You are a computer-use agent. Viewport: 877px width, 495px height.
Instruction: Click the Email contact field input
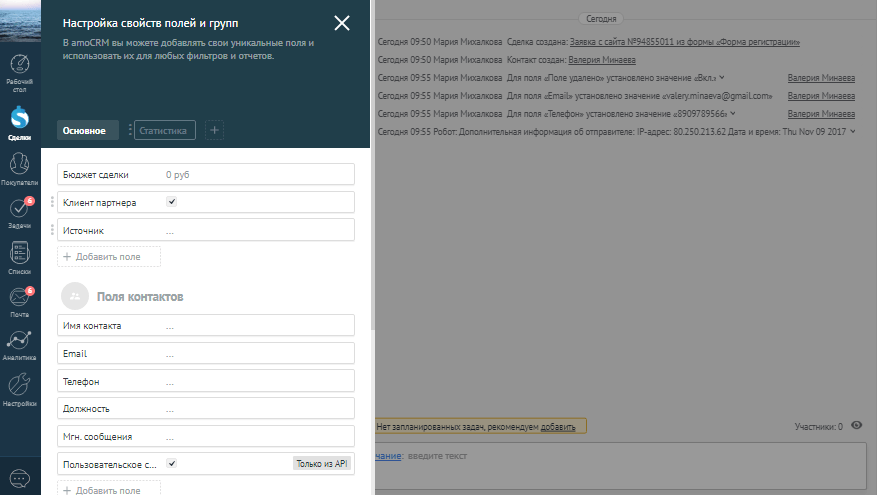[x=257, y=354]
